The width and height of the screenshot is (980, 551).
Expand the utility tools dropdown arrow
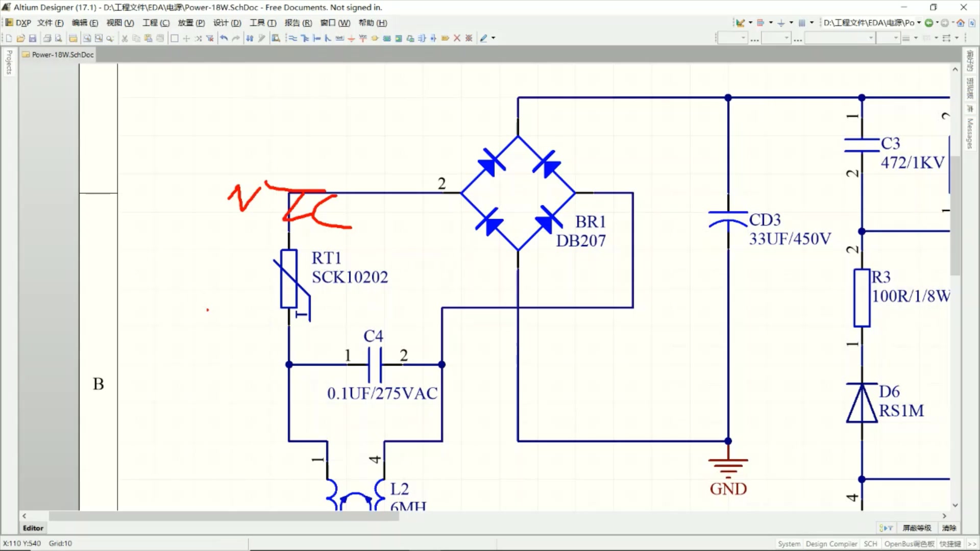click(x=750, y=23)
